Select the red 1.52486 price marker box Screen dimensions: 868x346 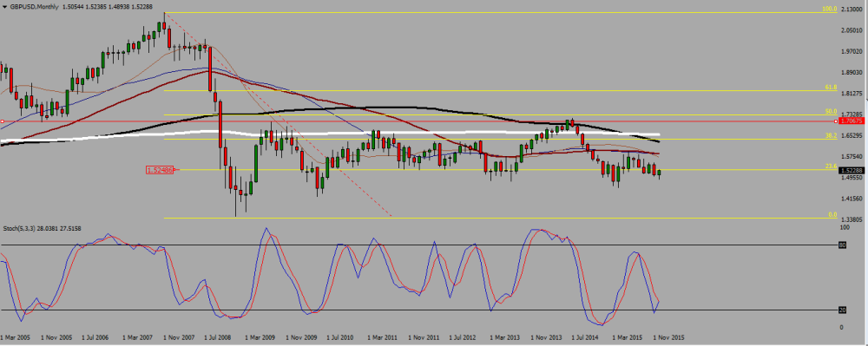tap(160, 170)
